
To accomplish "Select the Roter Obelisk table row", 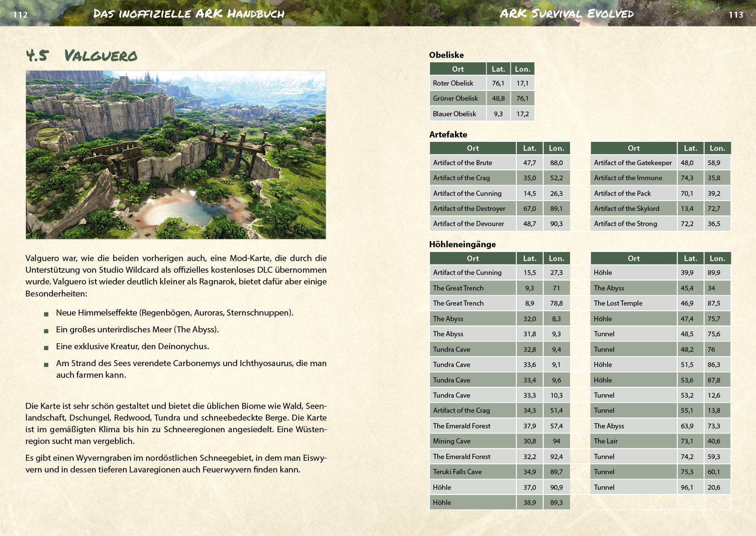I will (x=482, y=83).
